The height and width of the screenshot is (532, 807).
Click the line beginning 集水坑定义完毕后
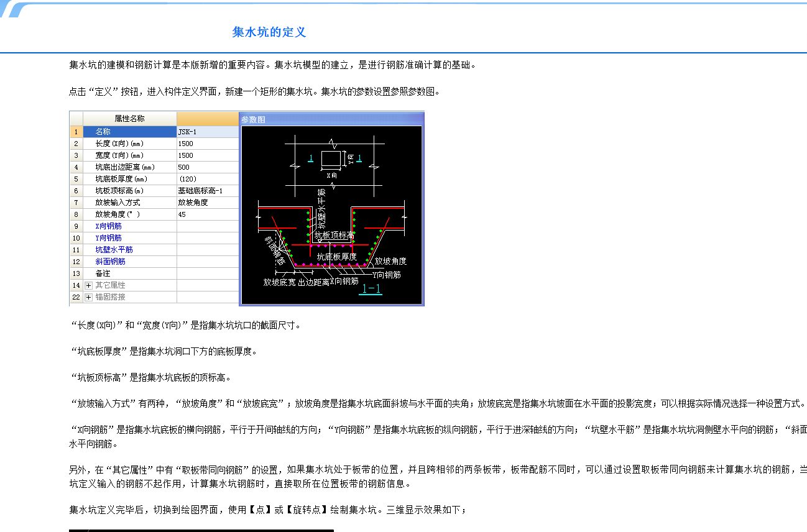pyautogui.click(x=268, y=510)
